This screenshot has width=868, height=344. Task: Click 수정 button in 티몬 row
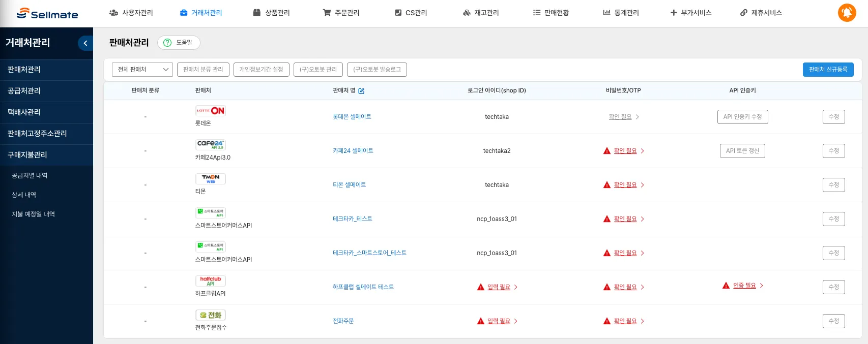click(x=833, y=185)
